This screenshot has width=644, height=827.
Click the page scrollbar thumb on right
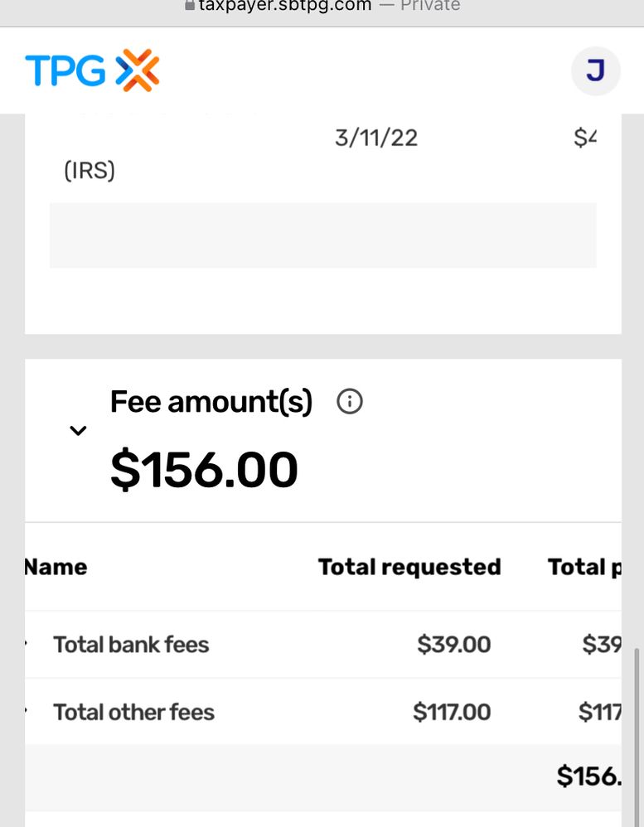pyautogui.click(x=635, y=729)
